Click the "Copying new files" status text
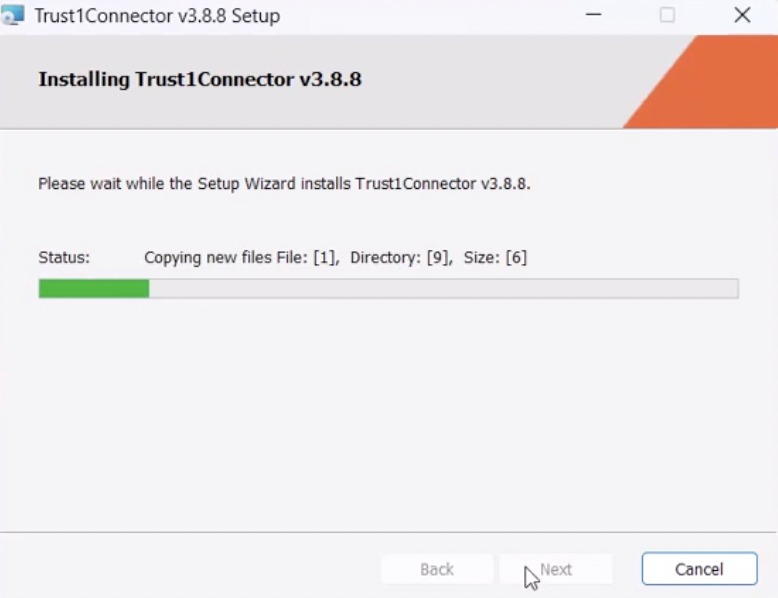This screenshot has width=778, height=598. 208,258
